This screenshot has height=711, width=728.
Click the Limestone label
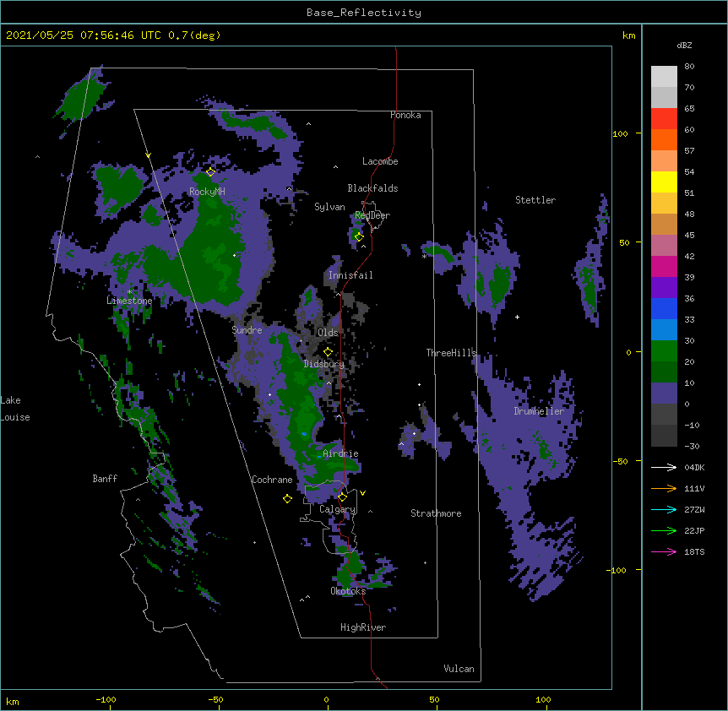(x=129, y=301)
